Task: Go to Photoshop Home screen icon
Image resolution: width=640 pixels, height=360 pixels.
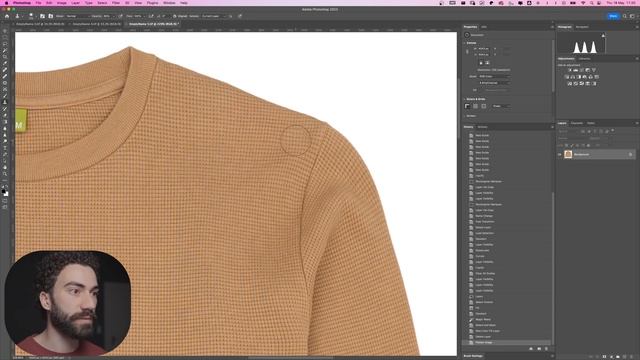Action: click(x=7, y=16)
